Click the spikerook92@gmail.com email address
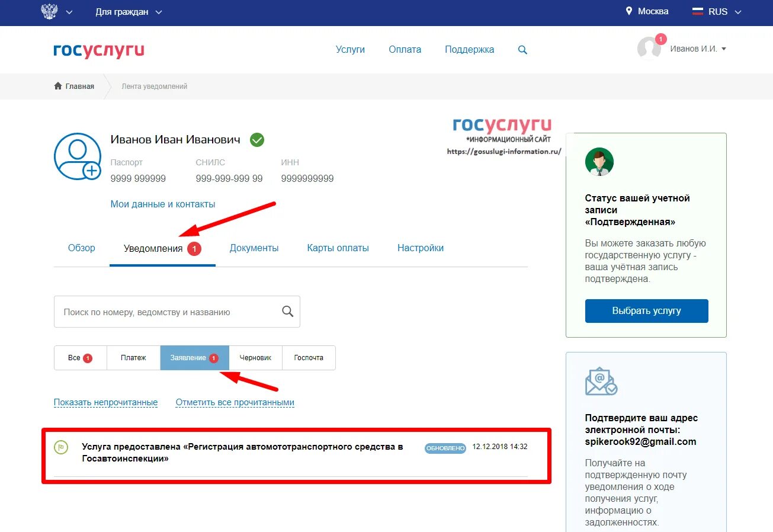This screenshot has width=773, height=532. [x=640, y=442]
